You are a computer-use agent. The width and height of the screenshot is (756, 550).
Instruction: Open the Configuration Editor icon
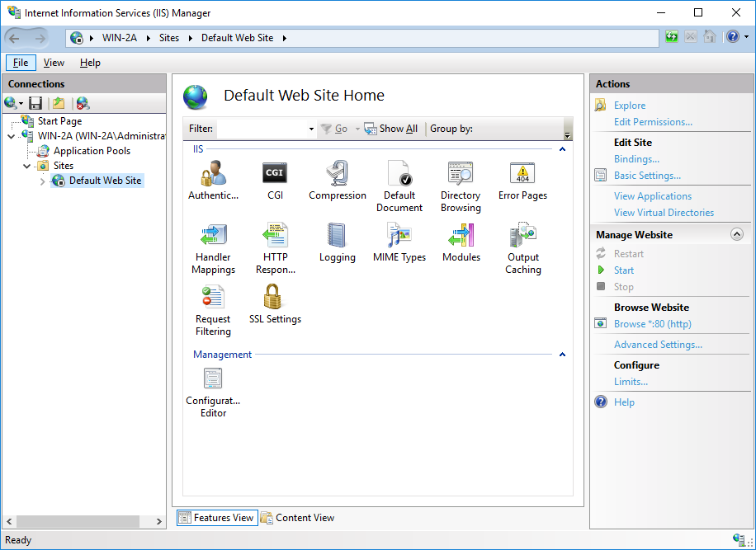(x=213, y=380)
